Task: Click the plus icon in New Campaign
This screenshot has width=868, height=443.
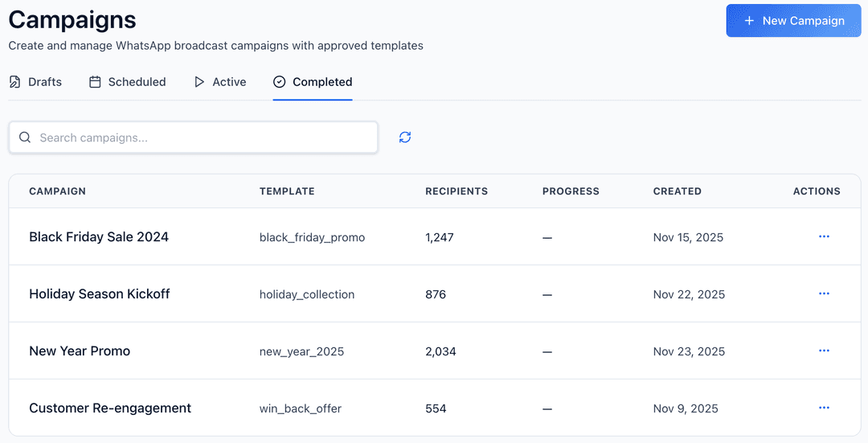Action: tap(749, 21)
